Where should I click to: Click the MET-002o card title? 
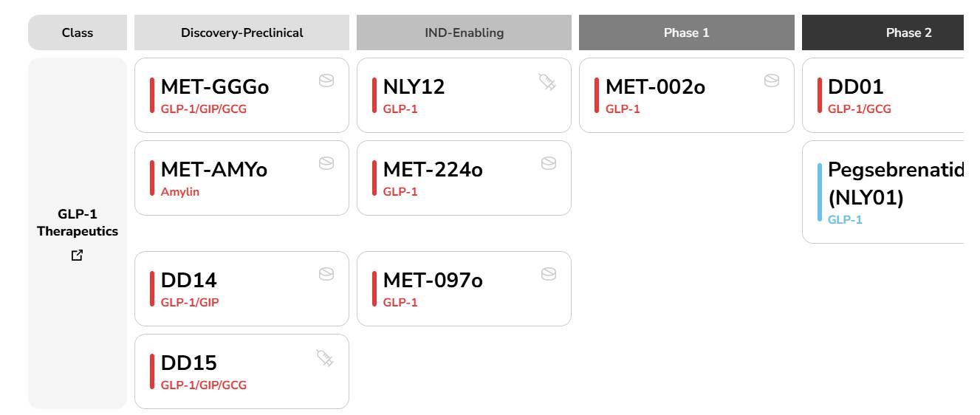click(x=655, y=87)
